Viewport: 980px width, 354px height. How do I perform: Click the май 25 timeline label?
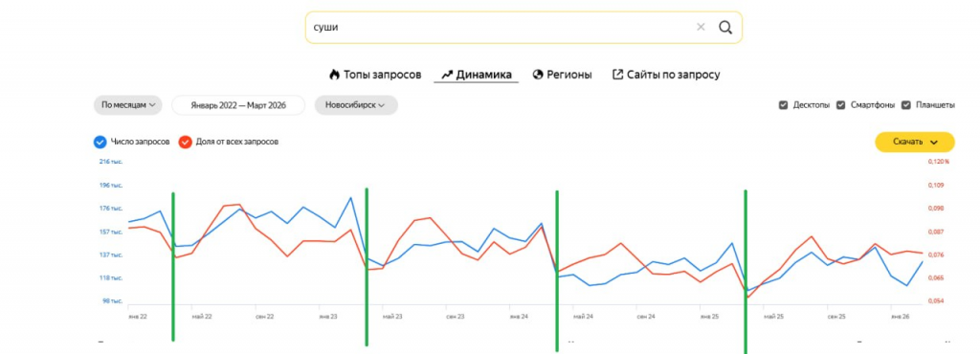(x=773, y=317)
